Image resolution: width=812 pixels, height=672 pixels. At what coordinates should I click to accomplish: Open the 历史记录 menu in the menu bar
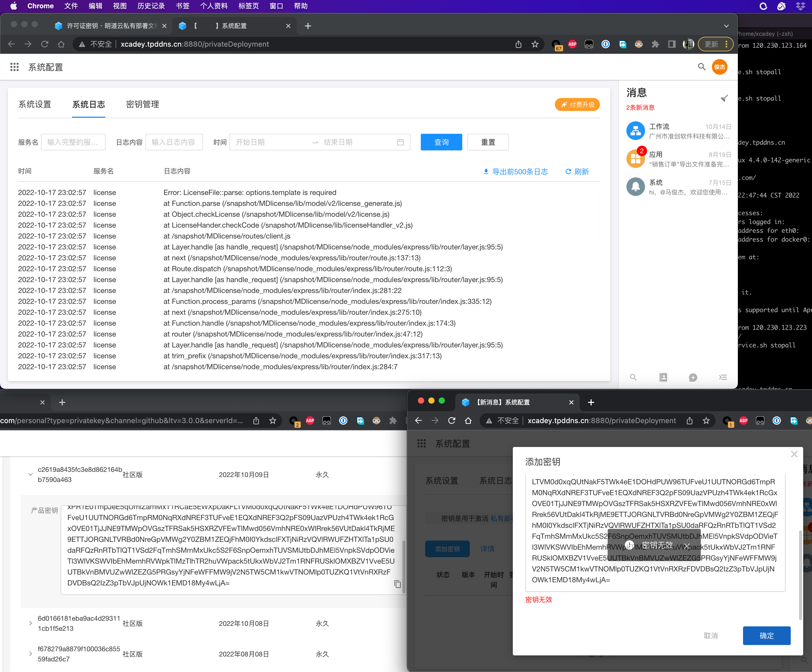pos(151,6)
